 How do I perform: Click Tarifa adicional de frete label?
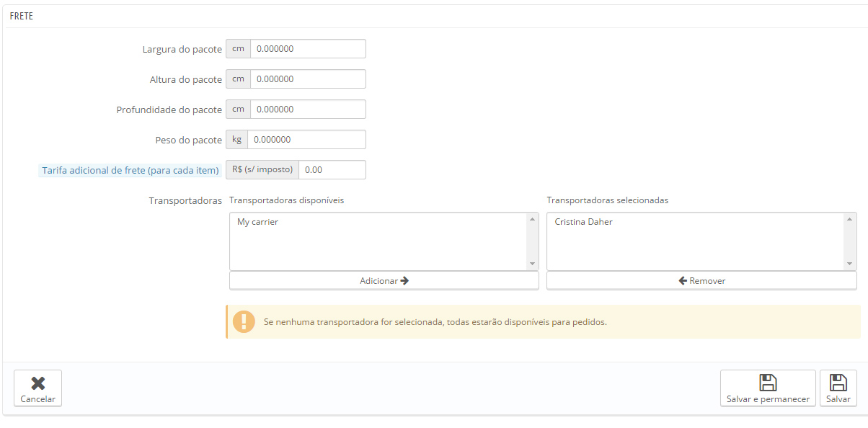click(130, 171)
